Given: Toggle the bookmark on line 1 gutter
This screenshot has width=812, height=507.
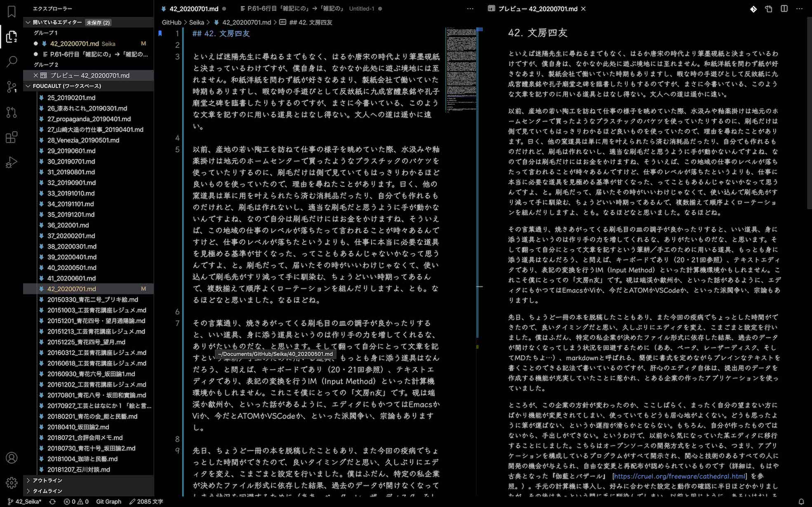Looking at the screenshot, I should point(160,33).
